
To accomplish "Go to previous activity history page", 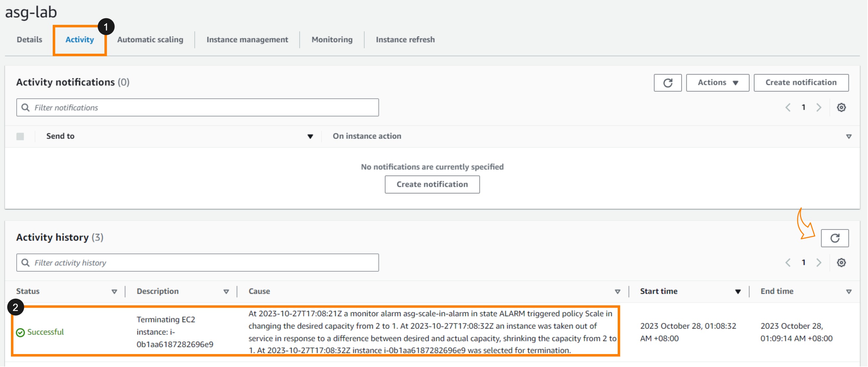I will coord(788,263).
